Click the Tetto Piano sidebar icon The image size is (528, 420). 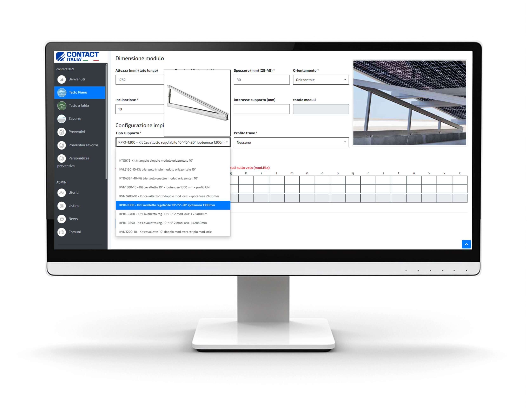click(66, 91)
